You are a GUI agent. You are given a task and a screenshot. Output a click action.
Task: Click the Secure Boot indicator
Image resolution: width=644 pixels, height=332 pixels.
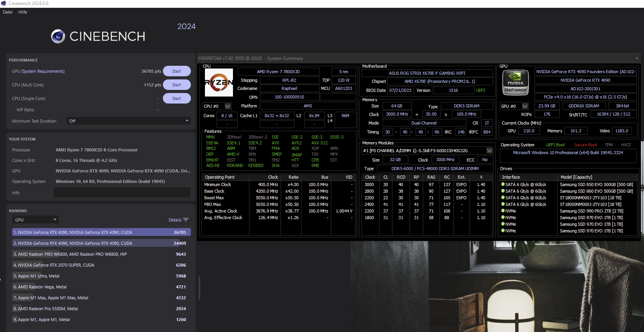coord(586,145)
